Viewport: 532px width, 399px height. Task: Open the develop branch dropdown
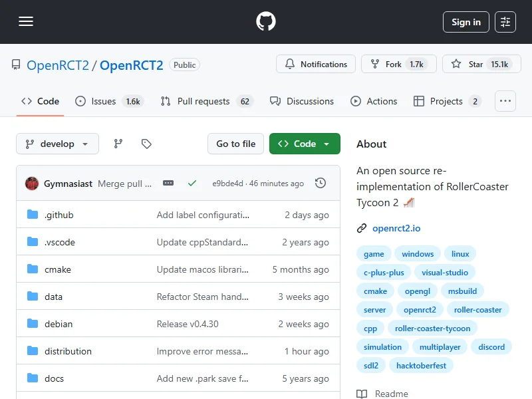click(57, 144)
